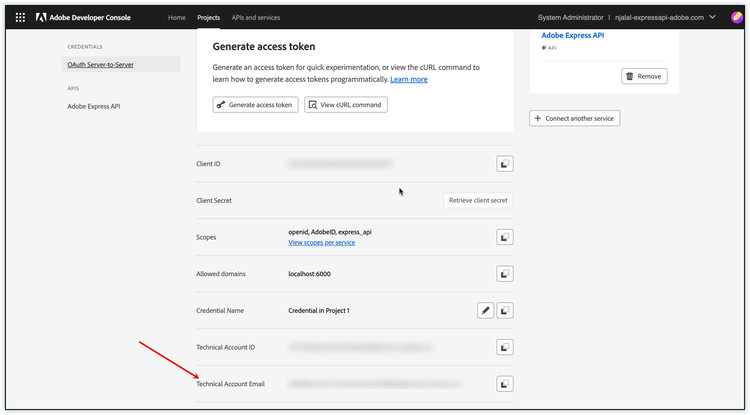Select the localhost:6000 domain text
The height and width of the screenshot is (415, 750).
click(x=309, y=274)
